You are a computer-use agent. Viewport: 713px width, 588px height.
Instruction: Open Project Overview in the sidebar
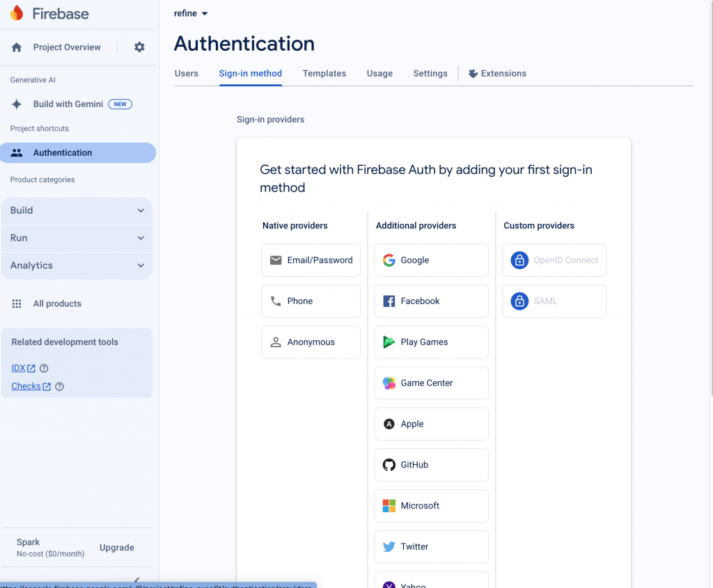(x=67, y=47)
